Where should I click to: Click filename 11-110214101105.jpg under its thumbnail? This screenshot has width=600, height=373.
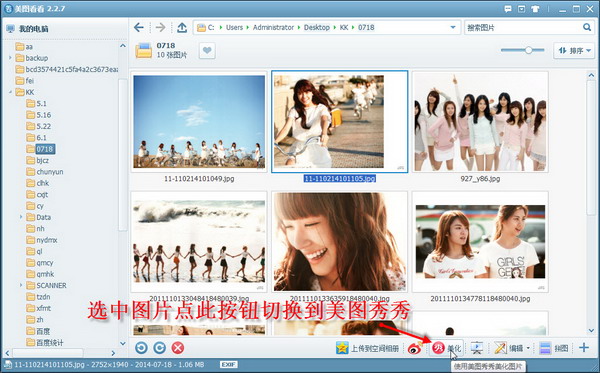340,179
